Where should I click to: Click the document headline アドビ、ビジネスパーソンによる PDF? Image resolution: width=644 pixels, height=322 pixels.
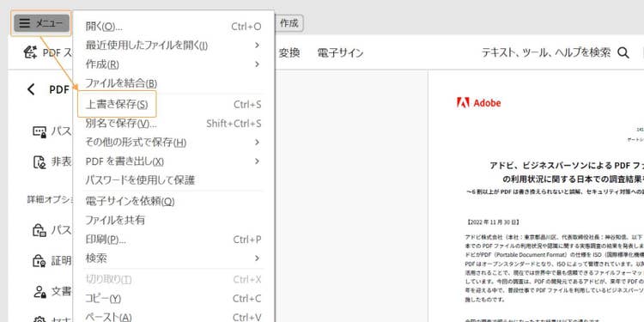tap(567, 166)
